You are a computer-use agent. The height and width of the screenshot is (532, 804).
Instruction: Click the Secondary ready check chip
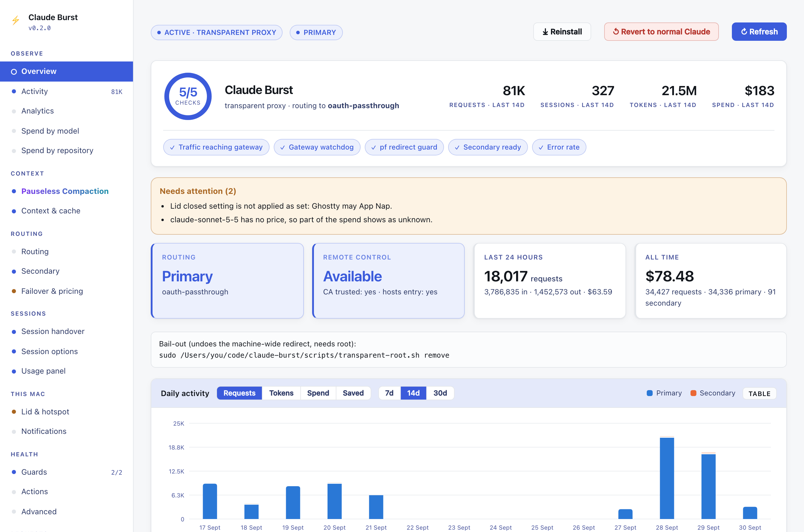click(488, 147)
